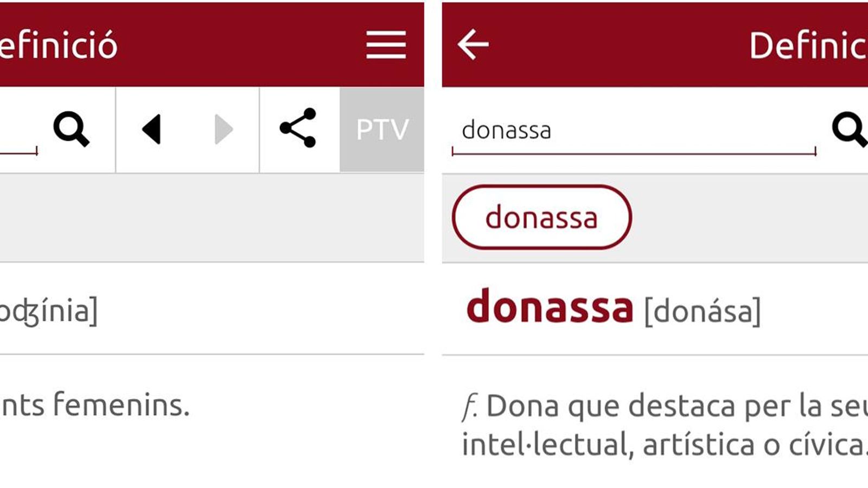Screen dimensions: 868x488
Task: Click the search magnifier next to the donassa field
Action: click(850, 130)
